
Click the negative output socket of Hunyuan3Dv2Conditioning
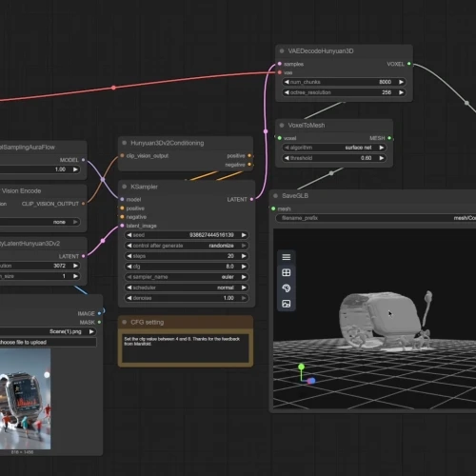pyautogui.click(x=249, y=165)
